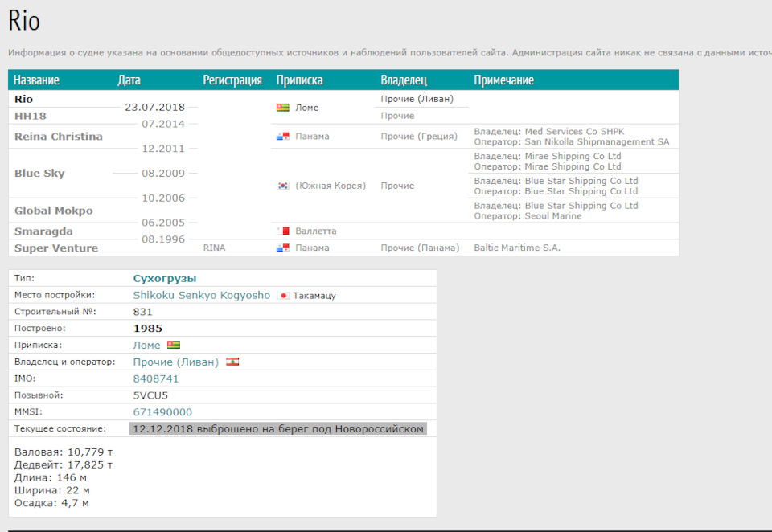Image resolution: width=772 pixels, height=532 pixels.
Task: Click the Приписка column header
Action: point(299,80)
